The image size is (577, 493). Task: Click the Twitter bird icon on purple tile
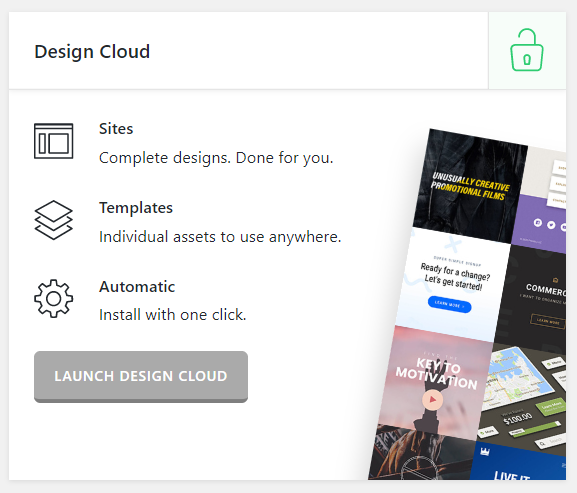tap(551, 224)
